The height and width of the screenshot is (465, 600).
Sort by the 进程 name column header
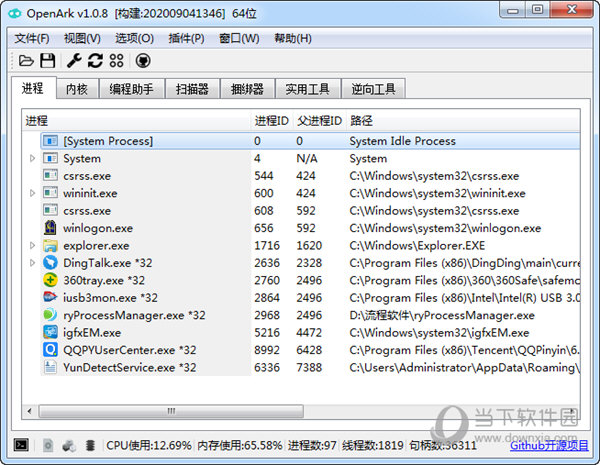pos(136,121)
